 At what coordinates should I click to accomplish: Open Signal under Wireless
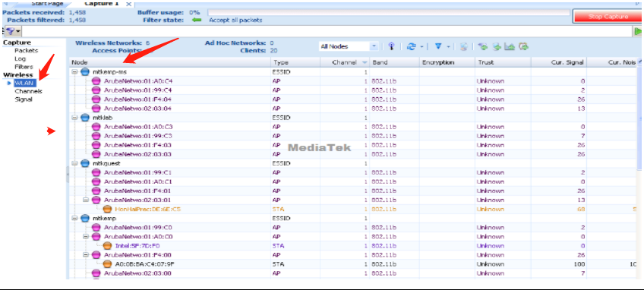coord(23,99)
